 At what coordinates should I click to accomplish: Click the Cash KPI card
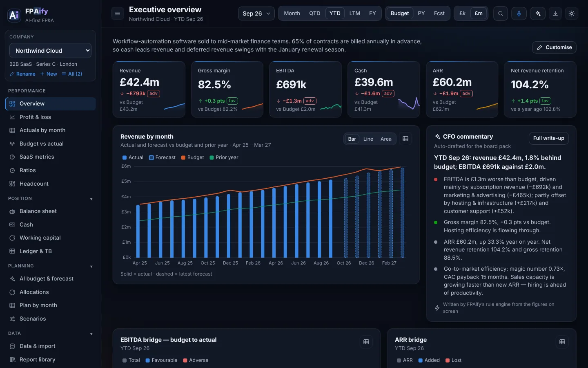pos(384,90)
